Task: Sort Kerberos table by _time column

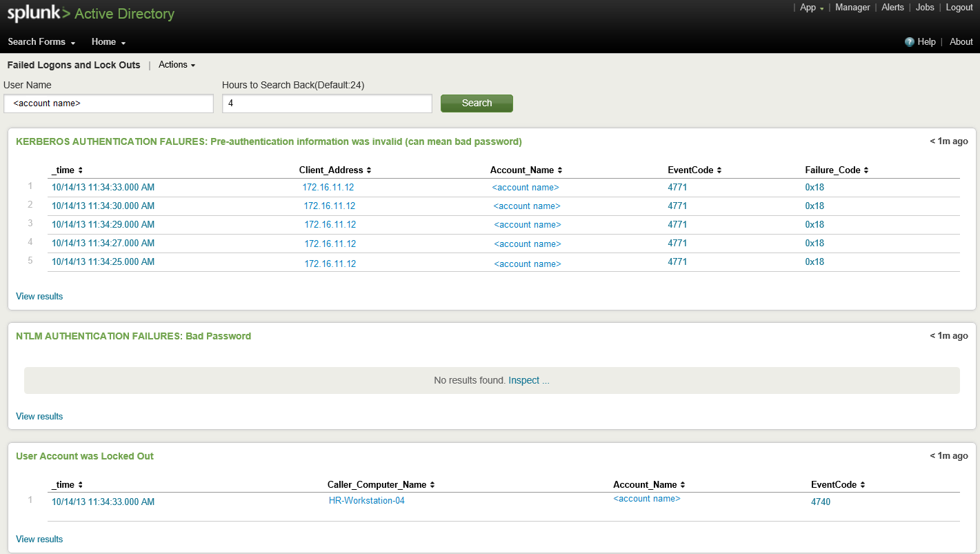Action: (67, 170)
